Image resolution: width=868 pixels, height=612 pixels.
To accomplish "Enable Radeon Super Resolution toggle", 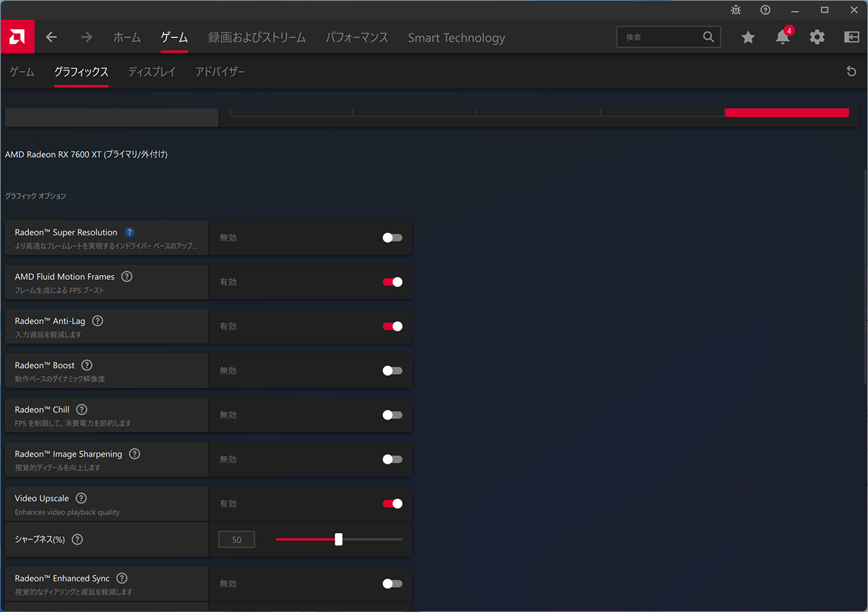I will click(393, 238).
